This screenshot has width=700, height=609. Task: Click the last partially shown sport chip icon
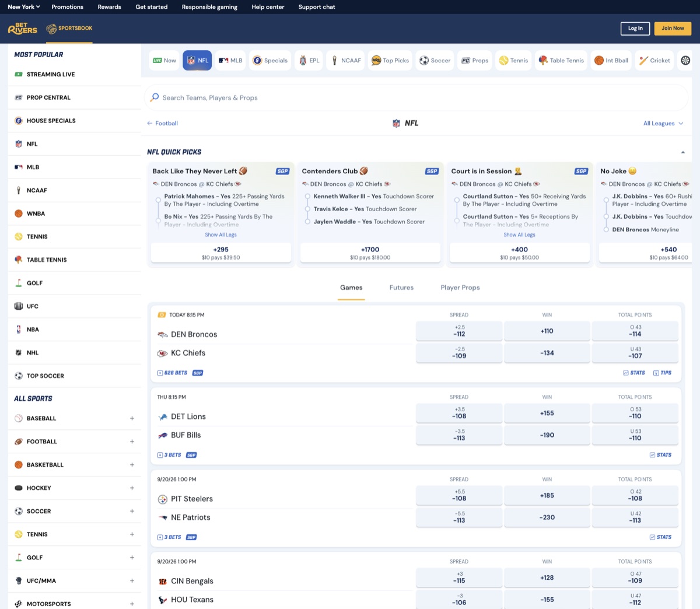click(685, 60)
